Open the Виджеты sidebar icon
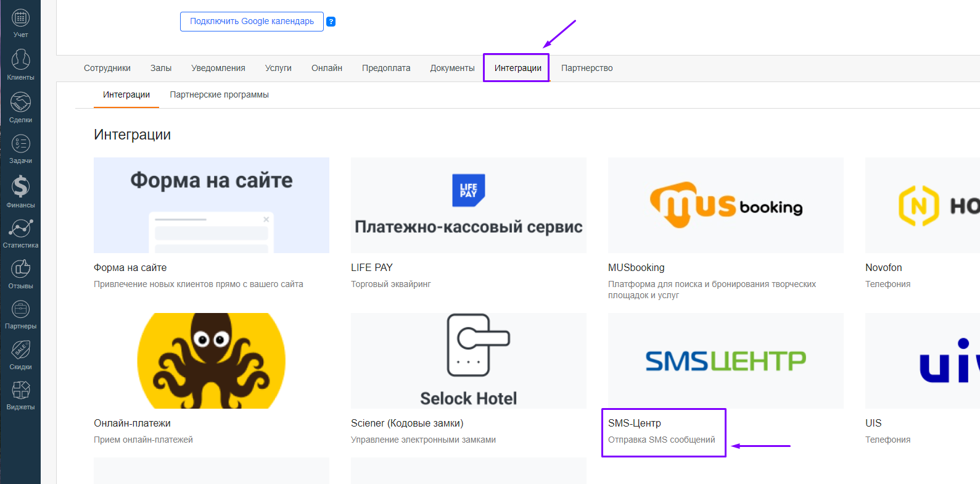 (20, 390)
